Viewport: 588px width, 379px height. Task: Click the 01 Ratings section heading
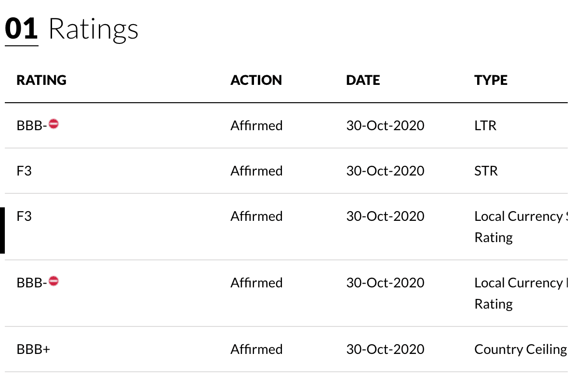72,29
